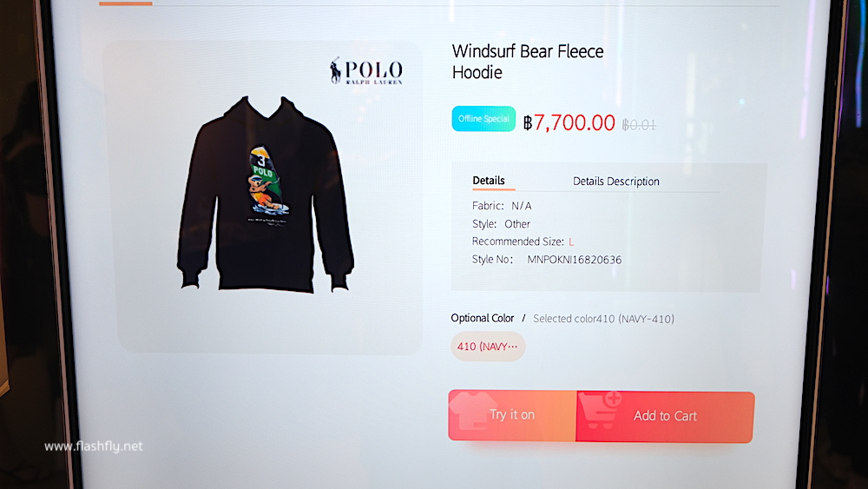This screenshot has height=489, width=868.
Task: Click the Add to Cart button
Action: (665, 416)
